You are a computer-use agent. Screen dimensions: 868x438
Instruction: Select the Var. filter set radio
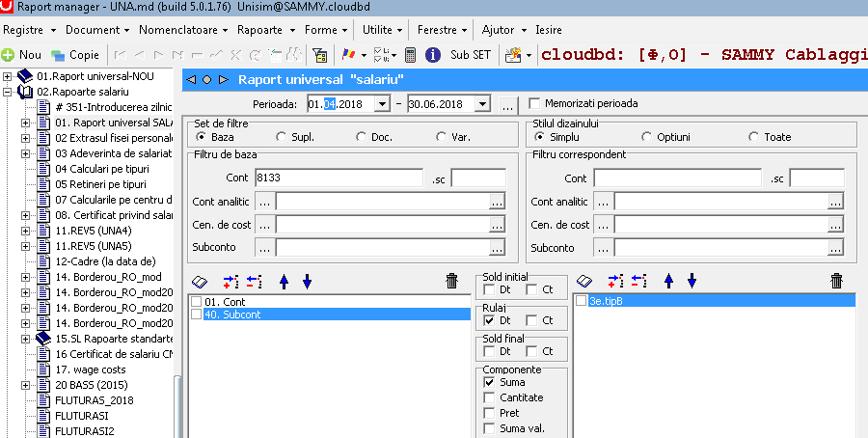click(441, 137)
